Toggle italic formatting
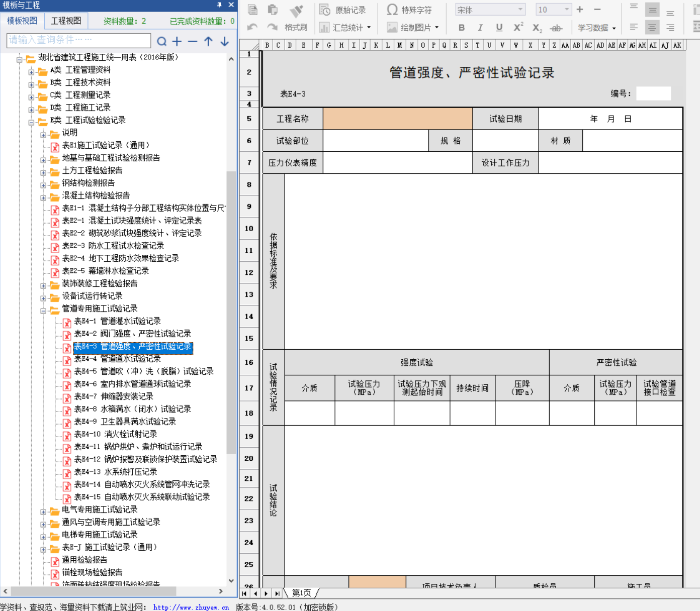 pos(480,28)
